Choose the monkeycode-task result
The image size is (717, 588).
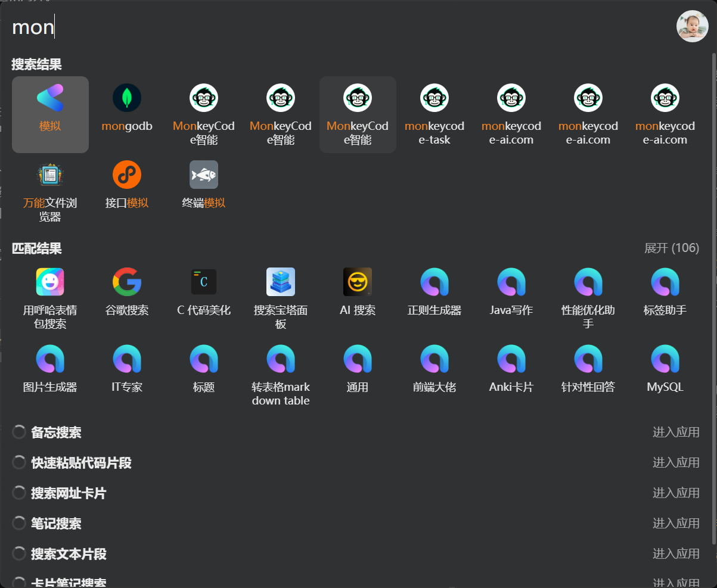(434, 114)
